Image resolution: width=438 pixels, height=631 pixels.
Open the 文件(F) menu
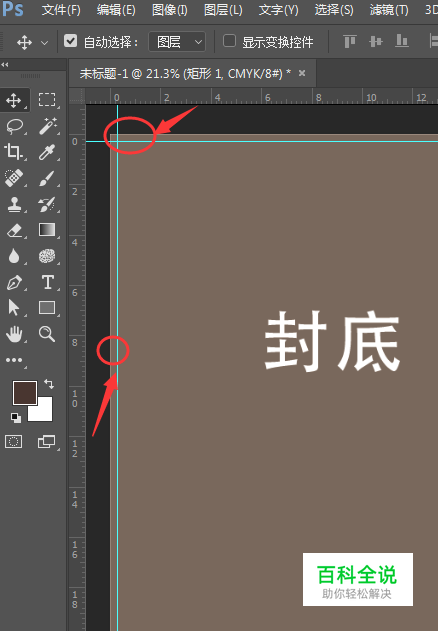[61, 10]
